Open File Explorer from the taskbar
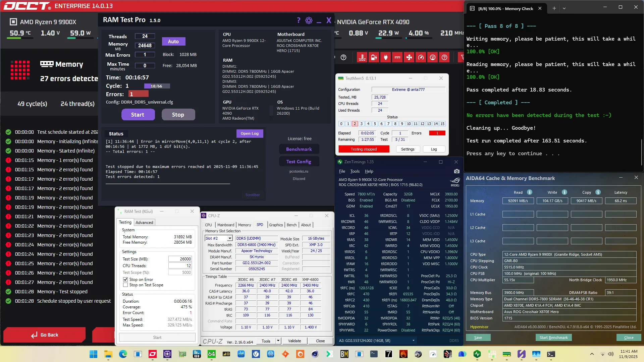This screenshot has width=644, height=362. tap(108, 354)
